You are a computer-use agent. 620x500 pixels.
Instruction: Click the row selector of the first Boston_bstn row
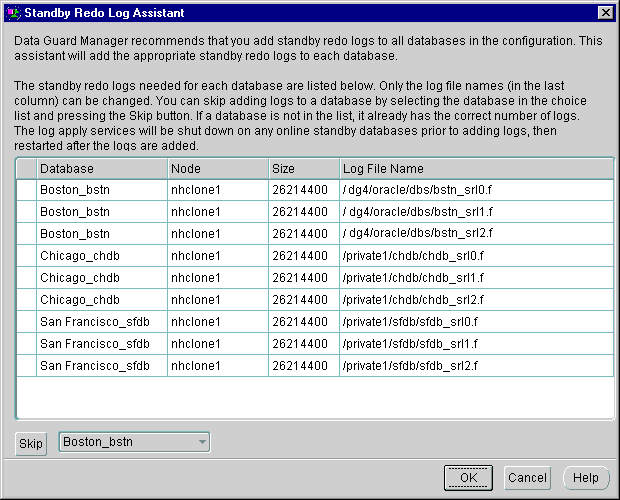click(26, 188)
